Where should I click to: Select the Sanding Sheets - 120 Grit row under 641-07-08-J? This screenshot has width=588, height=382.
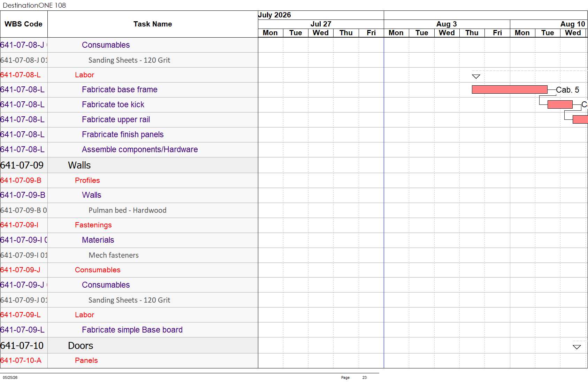(129, 60)
